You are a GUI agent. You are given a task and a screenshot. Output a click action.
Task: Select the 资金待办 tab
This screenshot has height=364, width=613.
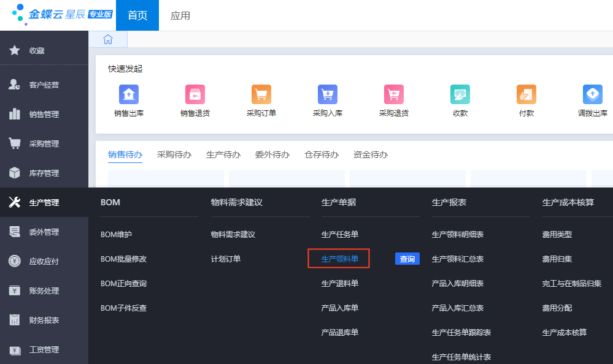(x=370, y=154)
